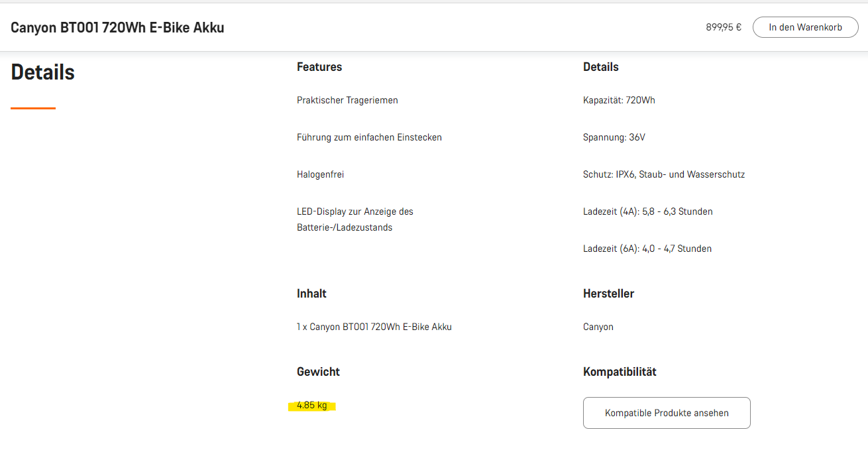
Task: Click the Canyon manufacturer name under Hersteller
Action: pos(598,327)
